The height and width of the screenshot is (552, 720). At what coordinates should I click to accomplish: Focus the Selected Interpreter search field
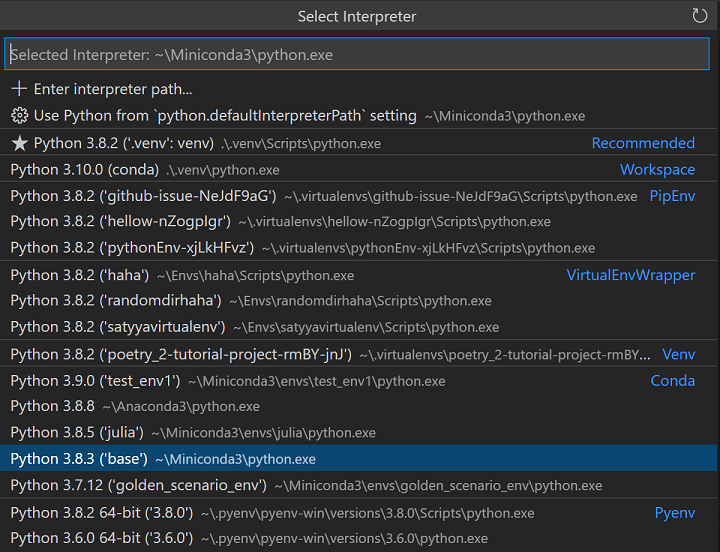tap(360, 55)
